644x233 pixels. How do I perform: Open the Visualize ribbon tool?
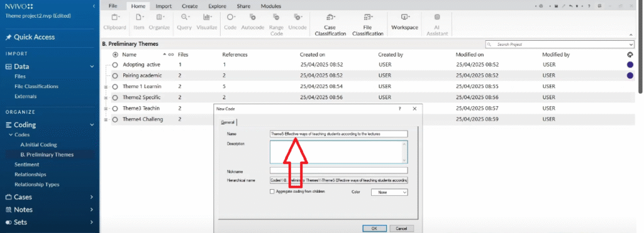pos(206,22)
